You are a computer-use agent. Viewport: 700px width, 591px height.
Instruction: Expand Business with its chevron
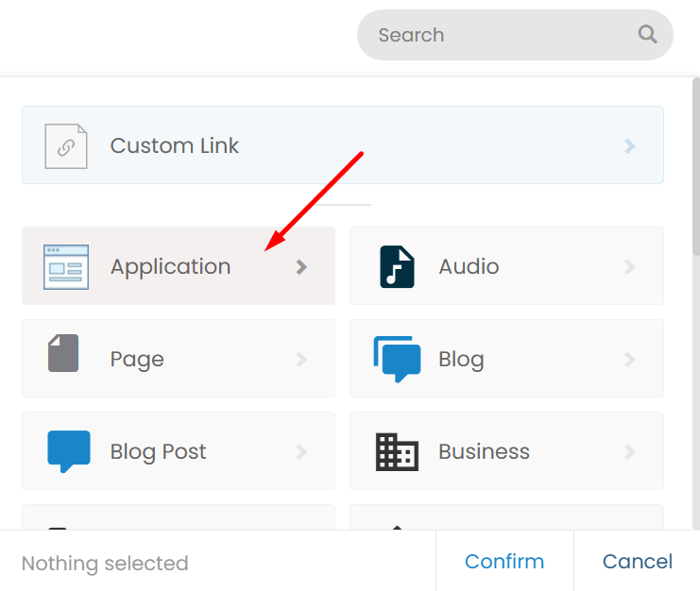point(629,452)
